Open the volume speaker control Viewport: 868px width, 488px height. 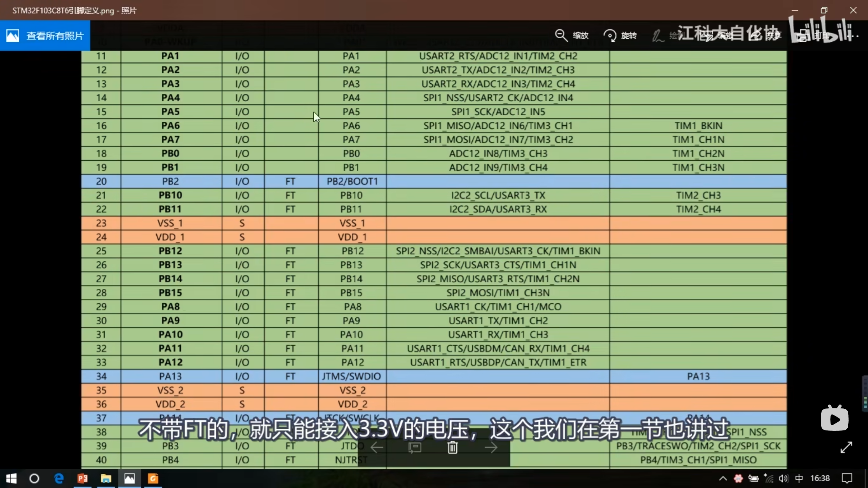[x=784, y=479]
